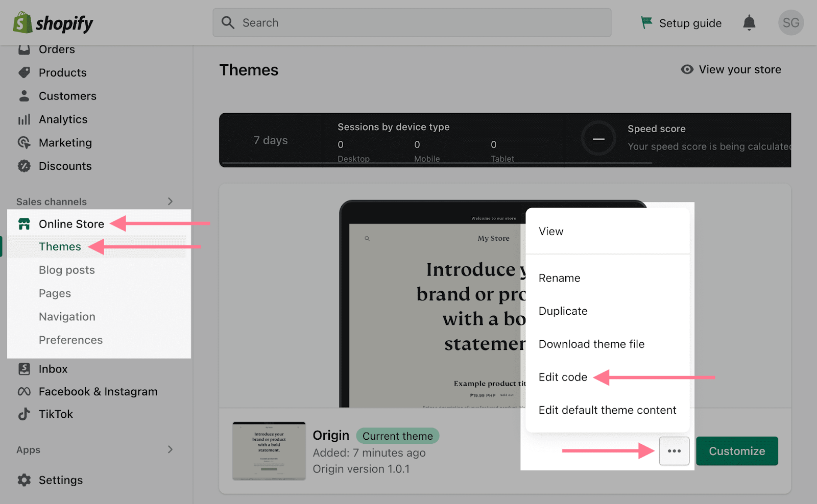Click the TikTok channel icon

click(x=24, y=414)
